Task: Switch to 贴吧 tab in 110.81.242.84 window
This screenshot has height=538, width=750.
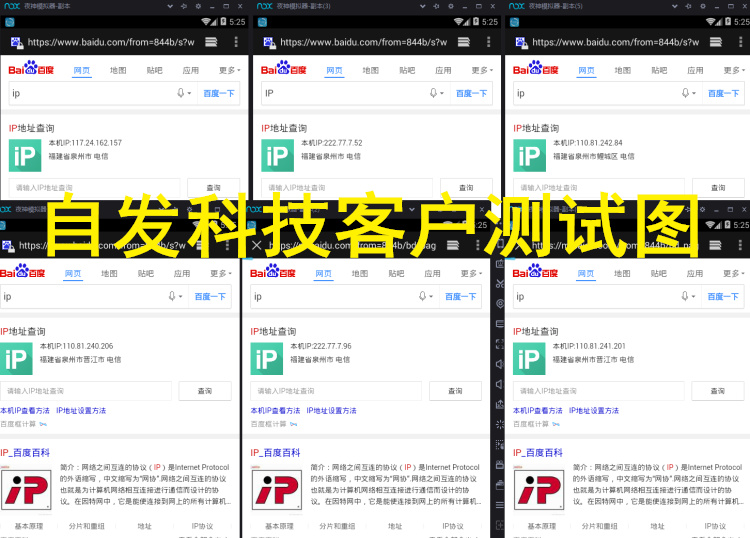Action: point(659,70)
